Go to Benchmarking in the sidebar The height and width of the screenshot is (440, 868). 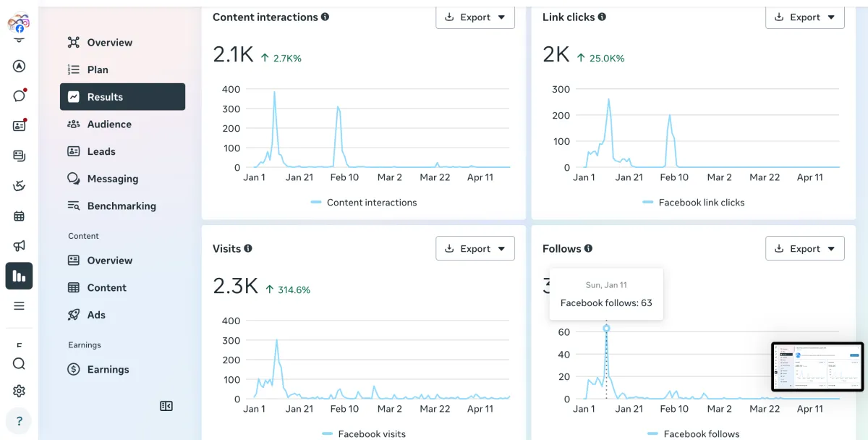pyautogui.click(x=122, y=206)
